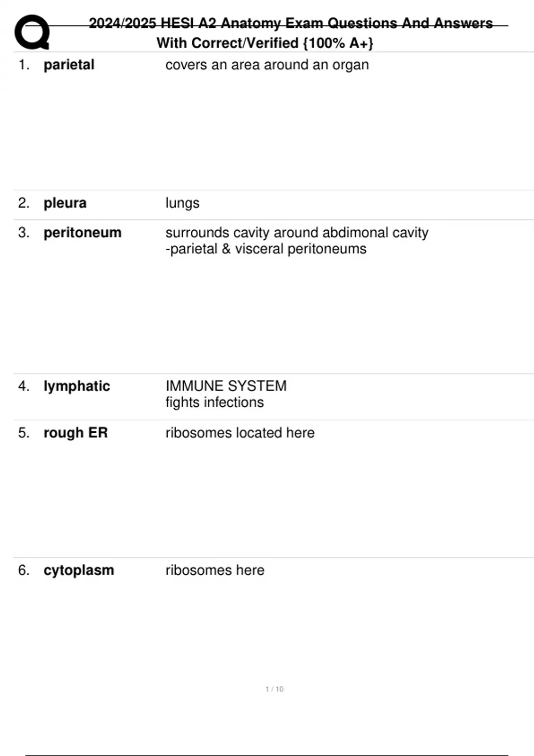This screenshot has width=534, height=756.
Task: Select the term 'lymphatic'
Action: [77, 386]
